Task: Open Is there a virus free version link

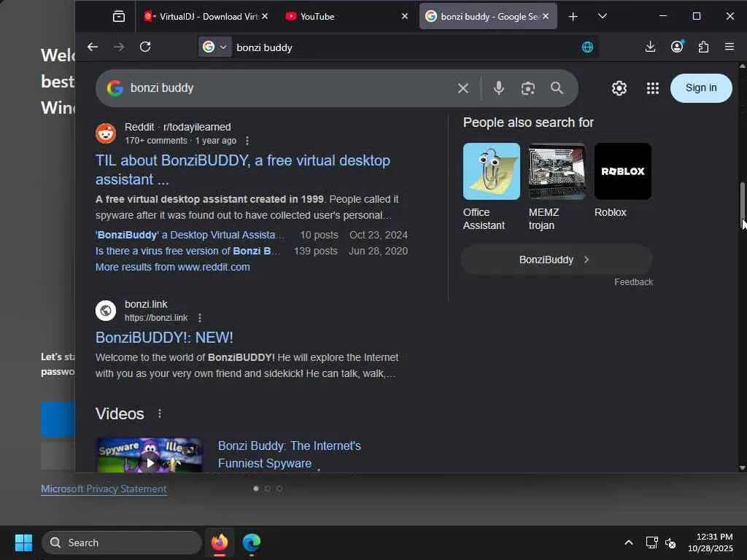Action: pyautogui.click(x=187, y=251)
